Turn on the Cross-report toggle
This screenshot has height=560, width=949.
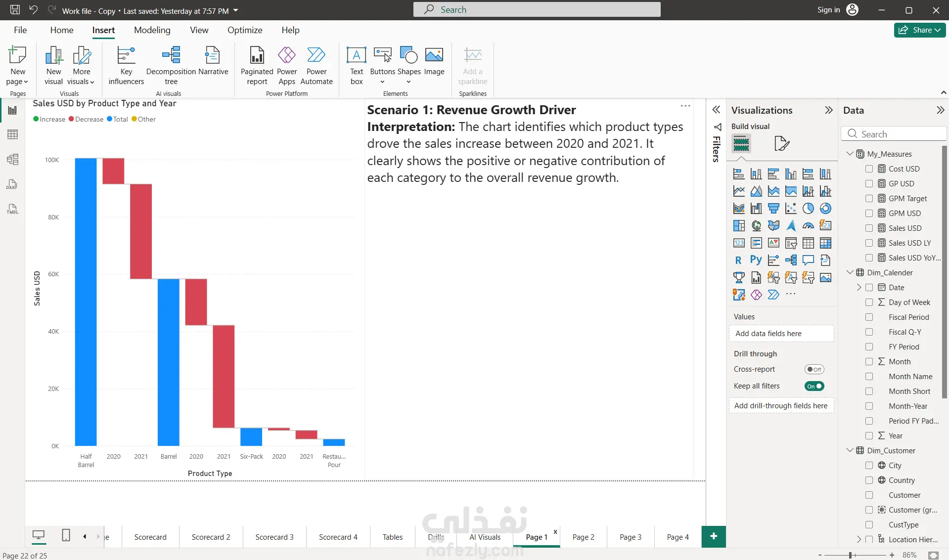click(x=814, y=369)
